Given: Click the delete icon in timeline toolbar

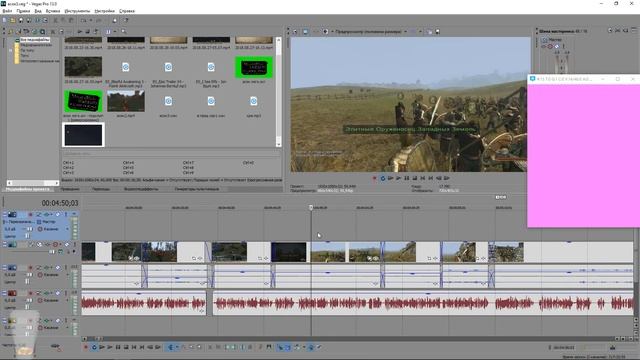Looking at the screenshot, I should (x=209, y=347).
